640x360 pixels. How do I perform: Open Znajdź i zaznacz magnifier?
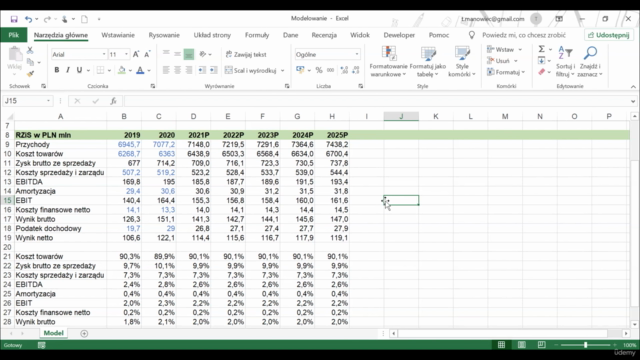(x=590, y=61)
